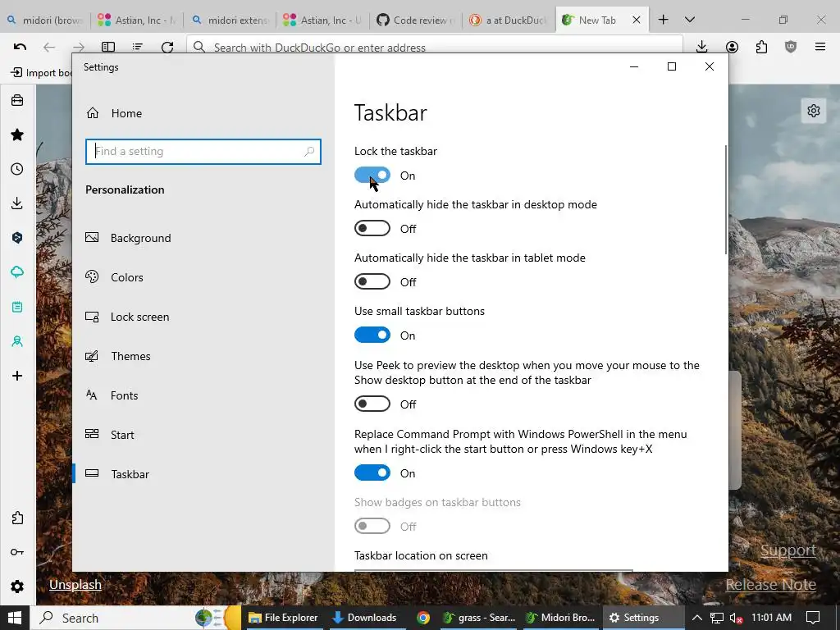
Task: Open the history clock icon in browser sidebar
Action: pos(17,169)
